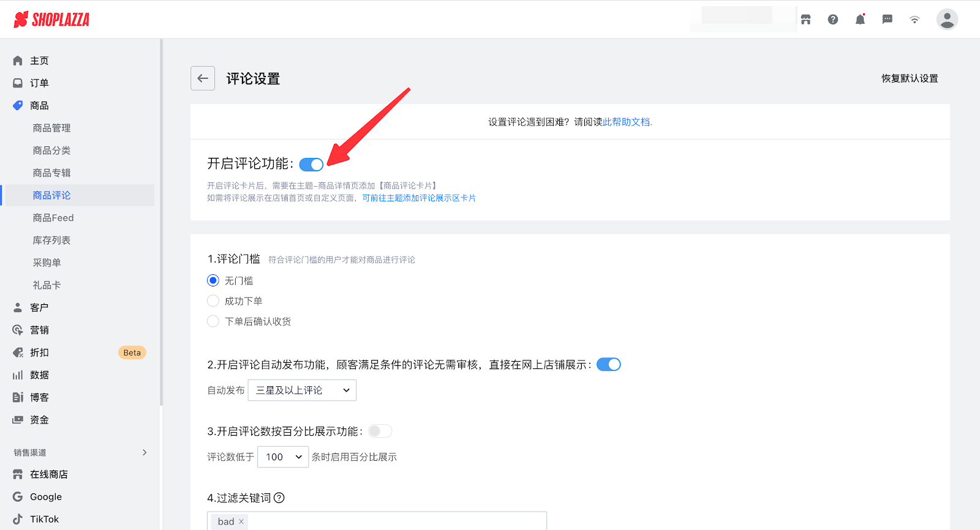Open the notifications bell
The width and height of the screenshot is (980, 530).
pos(860,20)
